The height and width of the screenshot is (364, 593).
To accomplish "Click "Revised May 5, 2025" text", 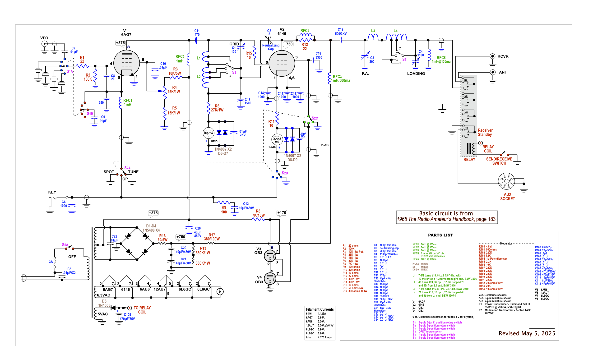I will [527, 333].
